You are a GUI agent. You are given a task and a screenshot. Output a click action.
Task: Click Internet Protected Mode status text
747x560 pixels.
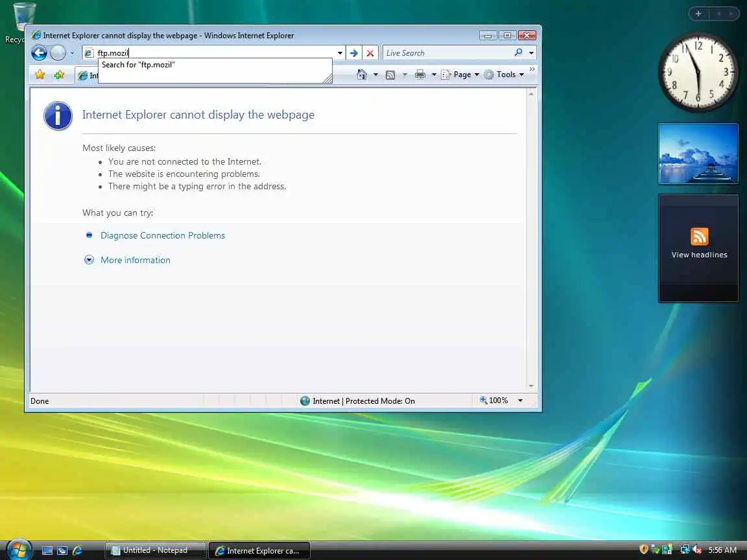coord(364,401)
